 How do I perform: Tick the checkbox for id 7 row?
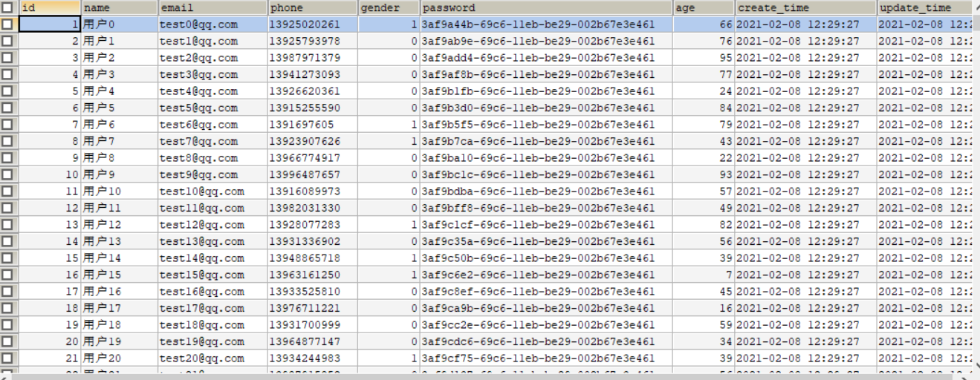point(7,125)
